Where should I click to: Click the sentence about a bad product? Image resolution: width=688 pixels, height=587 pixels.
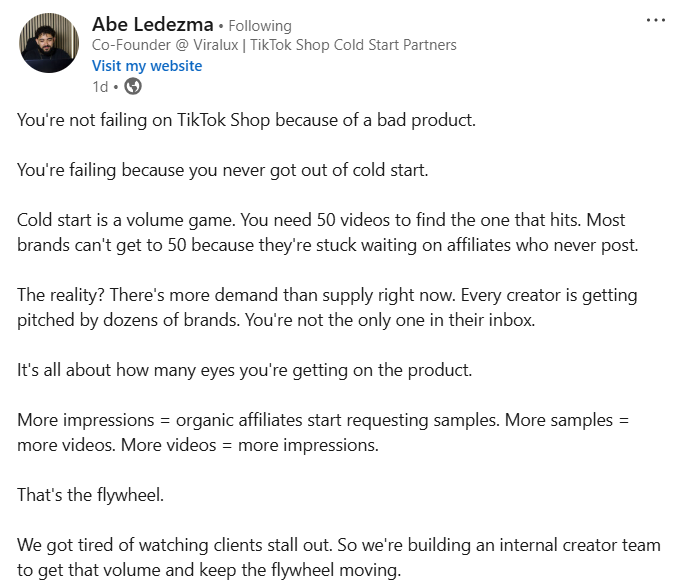(x=246, y=121)
